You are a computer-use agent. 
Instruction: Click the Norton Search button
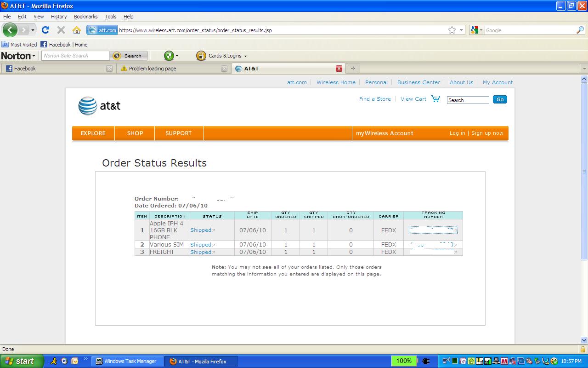(129, 56)
